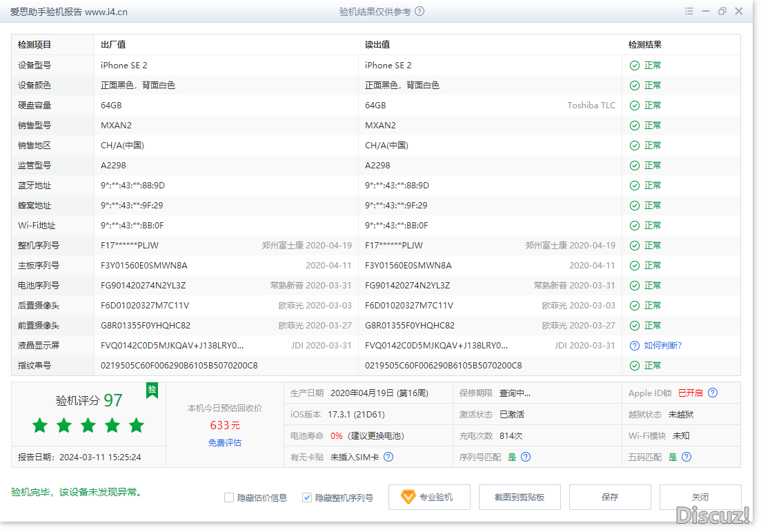Click green check icon in 蓝牙地址 row

(634, 186)
